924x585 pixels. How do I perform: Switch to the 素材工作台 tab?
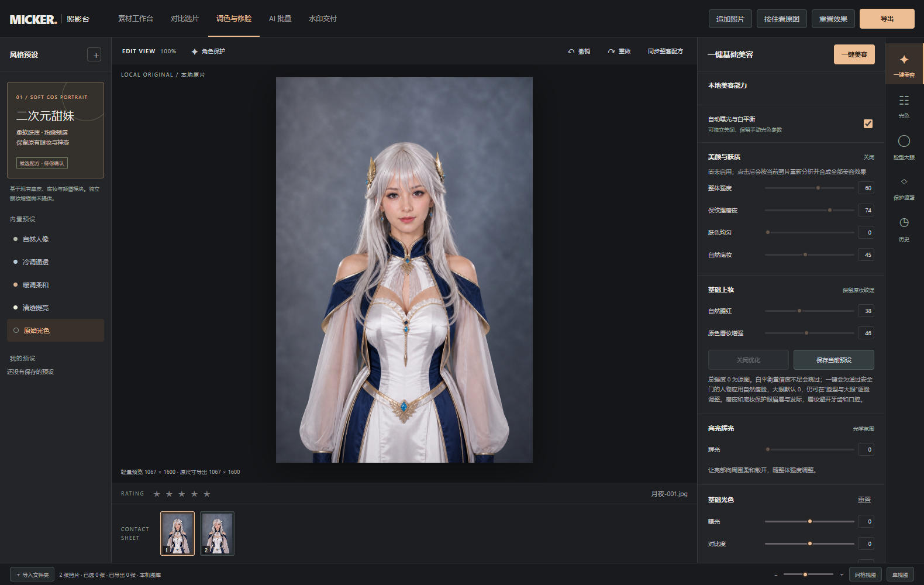[x=136, y=19]
